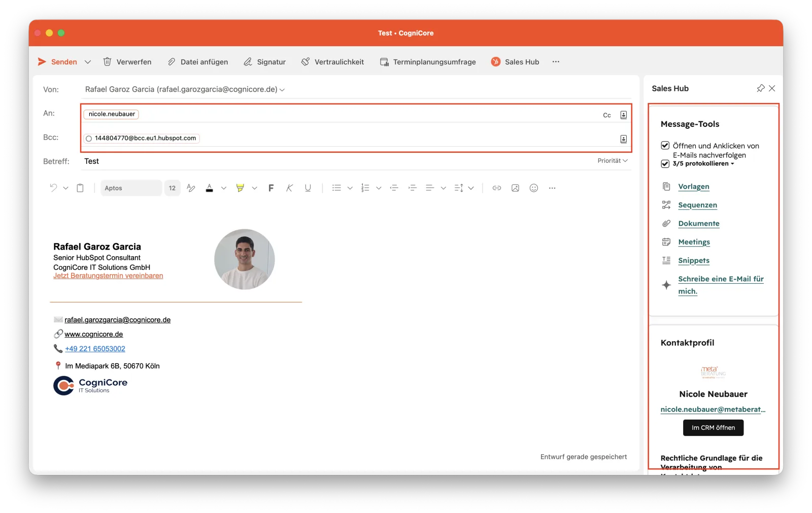812x513 pixels.
Task: Toggle 'Öffnen und Anklicken von E-Mails nachverfolgen' checkbox
Action: (665, 146)
